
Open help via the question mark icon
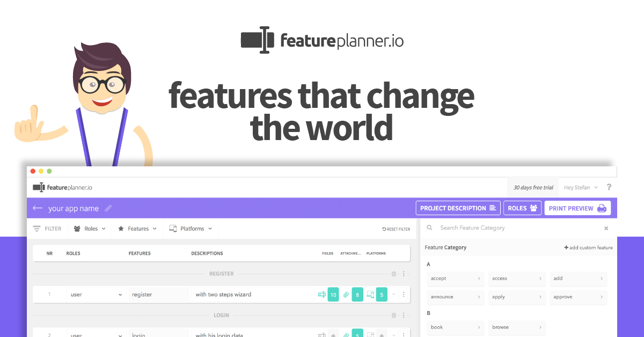pyautogui.click(x=609, y=187)
